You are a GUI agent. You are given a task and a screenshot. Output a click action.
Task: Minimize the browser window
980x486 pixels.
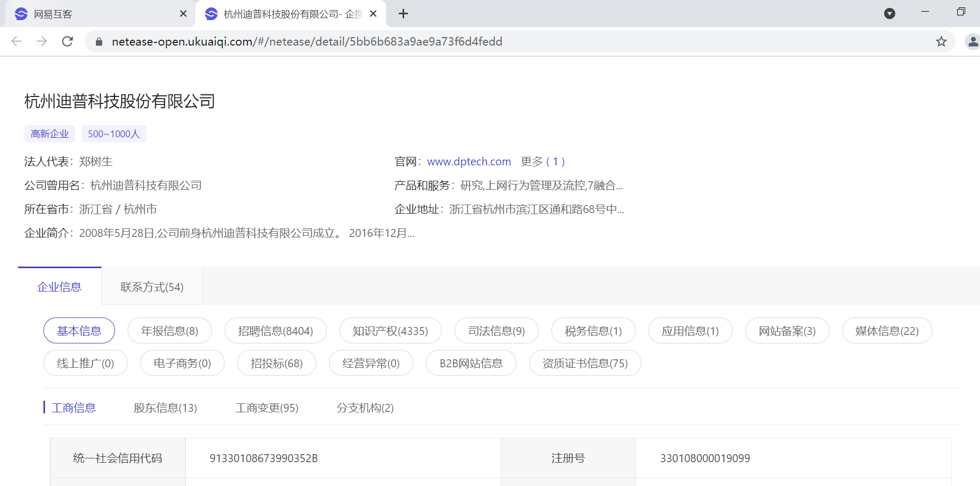coord(925,12)
